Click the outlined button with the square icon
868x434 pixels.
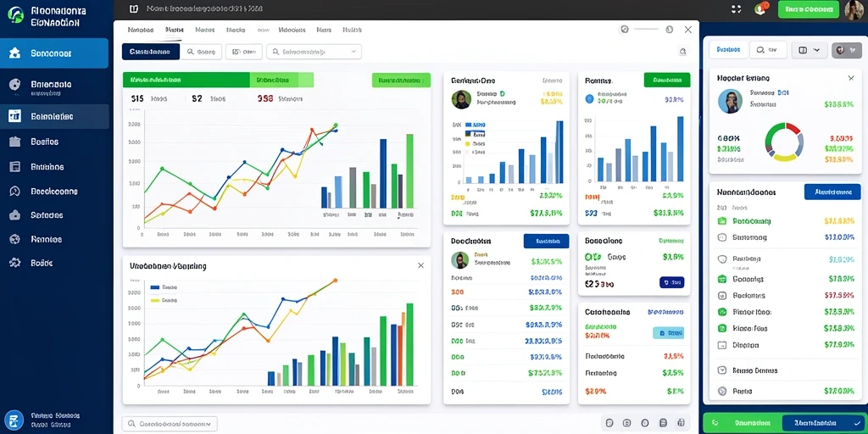click(x=244, y=52)
